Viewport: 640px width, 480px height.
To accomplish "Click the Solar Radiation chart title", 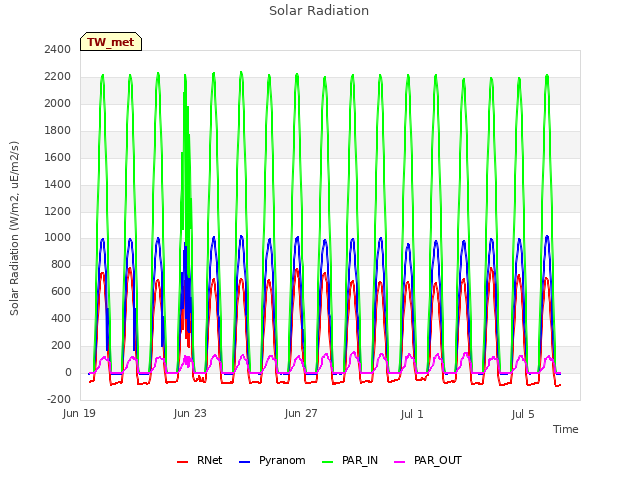I will point(319,11).
